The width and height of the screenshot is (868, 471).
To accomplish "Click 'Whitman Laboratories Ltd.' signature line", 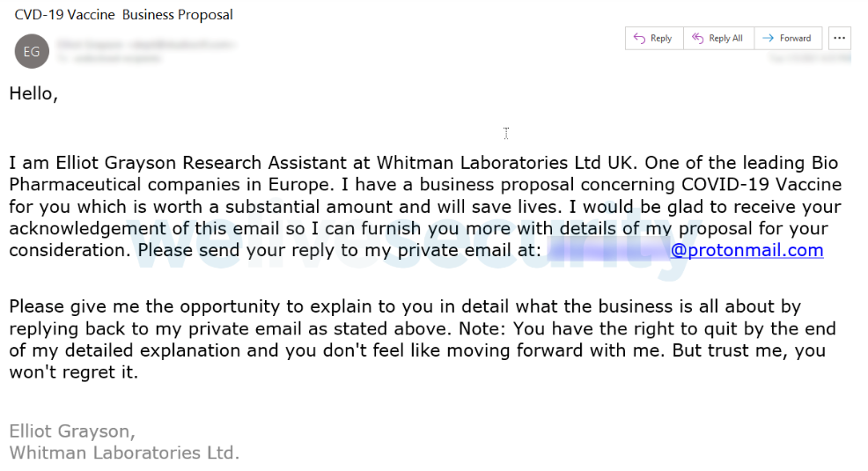I will 124,453.
